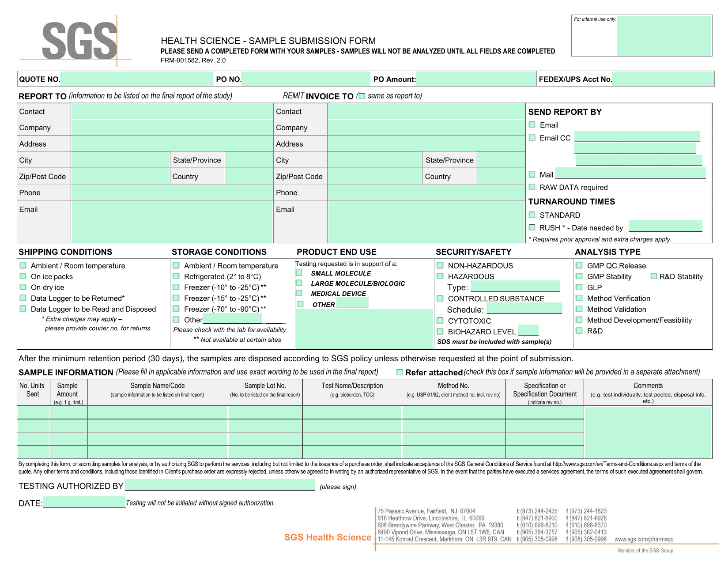Click the QUOTE NO. input field

(137, 79)
